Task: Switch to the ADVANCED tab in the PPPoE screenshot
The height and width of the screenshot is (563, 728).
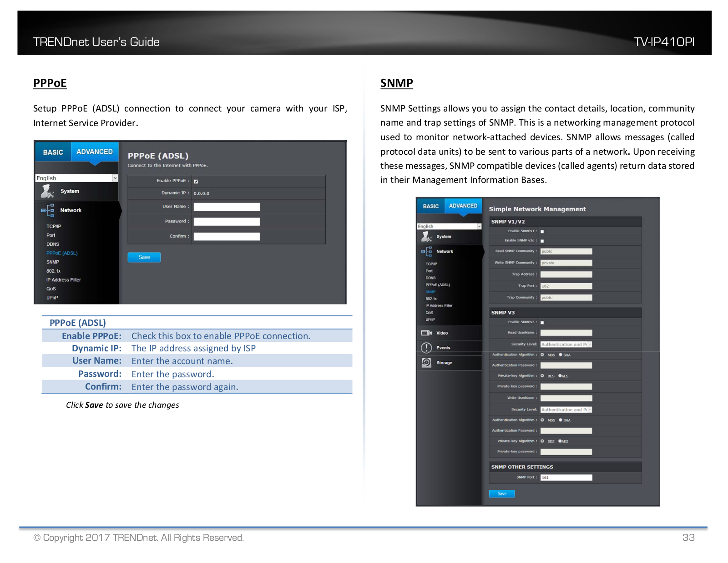Action: tap(95, 152)
